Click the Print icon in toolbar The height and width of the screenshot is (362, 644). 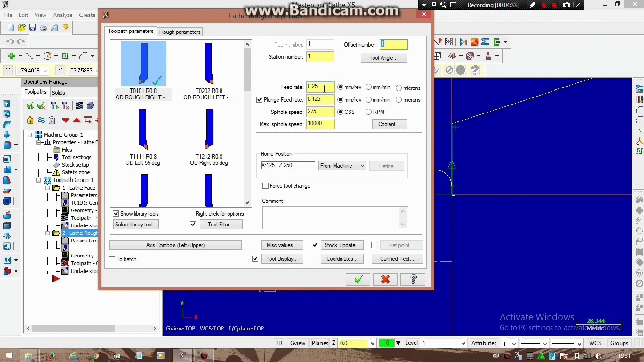43,28
